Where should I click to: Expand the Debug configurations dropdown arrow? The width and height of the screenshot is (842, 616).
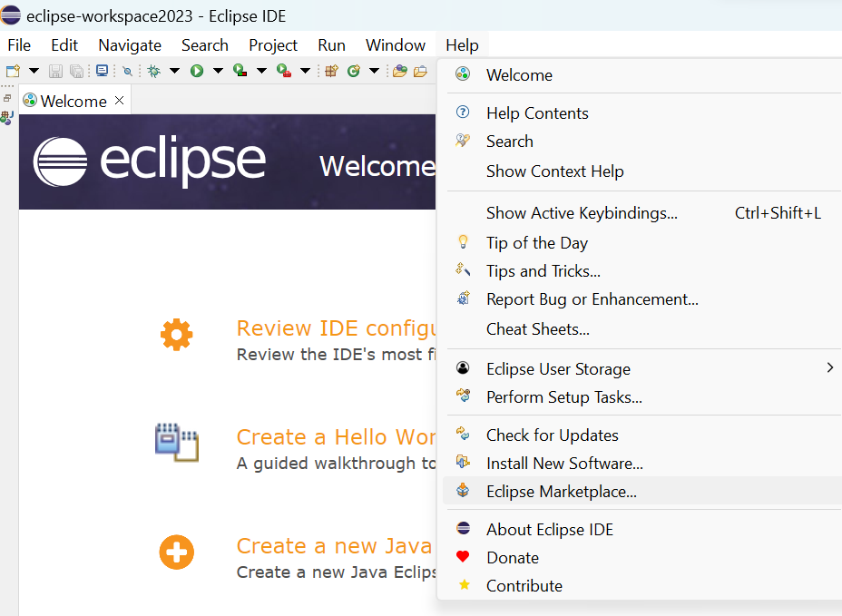pyautogui.click(x=174, y=71)
